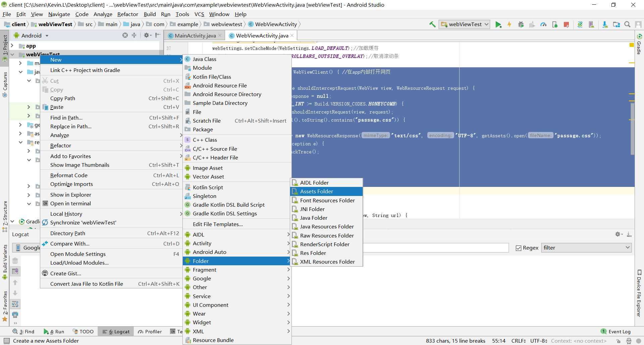
Task: Click Logcat up the stack trace arrow
Action: (15, 282)
